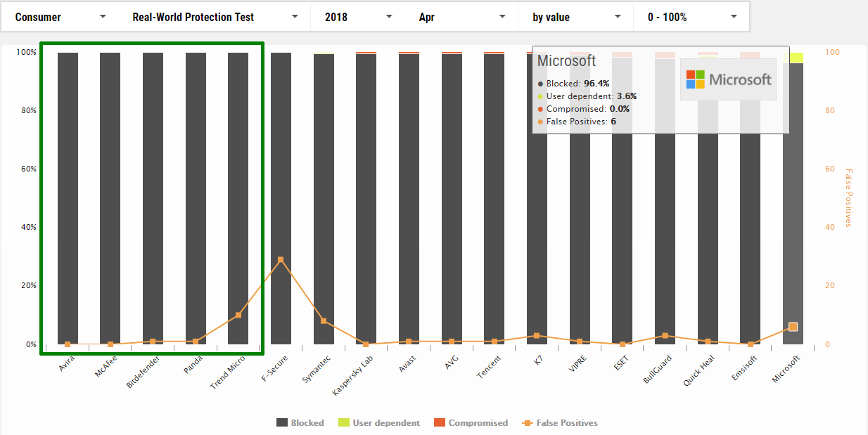Viewport: 868px width, 435px height.
Task: Click the McAfee axis label
Action: click(x=106, y=366)
